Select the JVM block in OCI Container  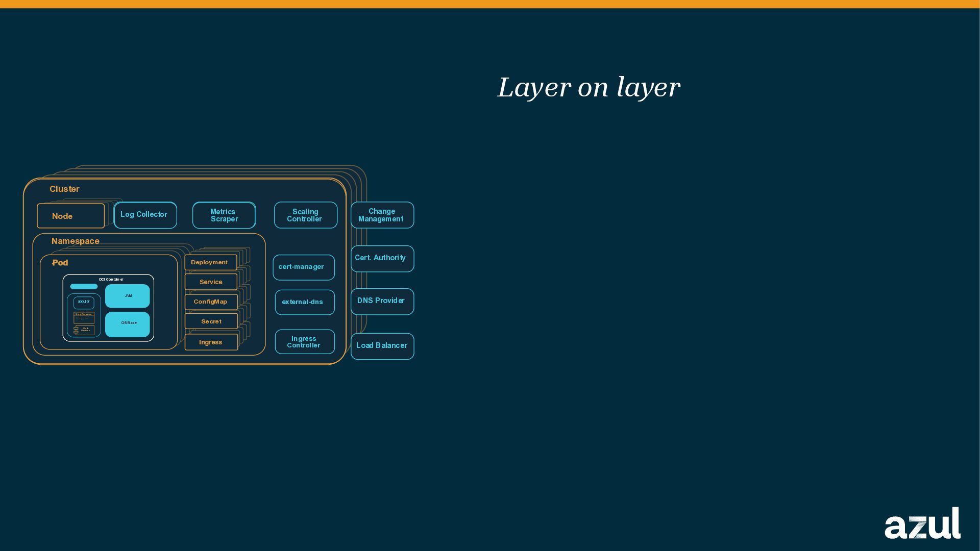point(128,296)
